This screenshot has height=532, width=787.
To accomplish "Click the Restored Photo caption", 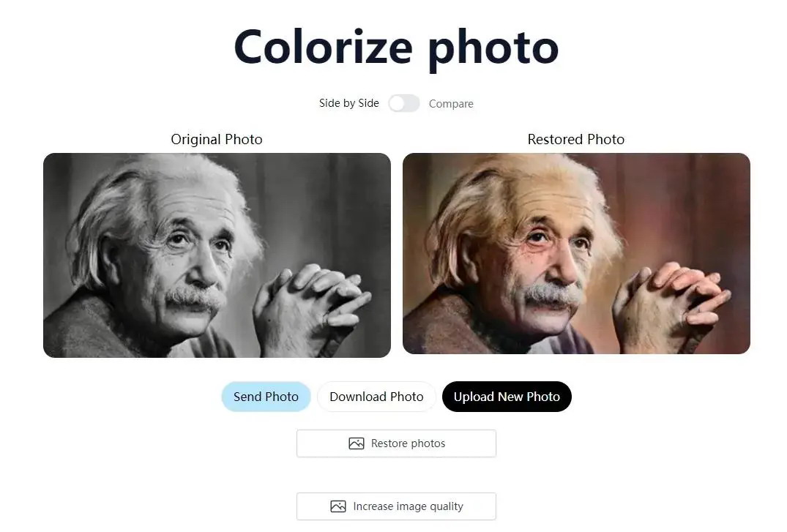I will coord(576,139).
